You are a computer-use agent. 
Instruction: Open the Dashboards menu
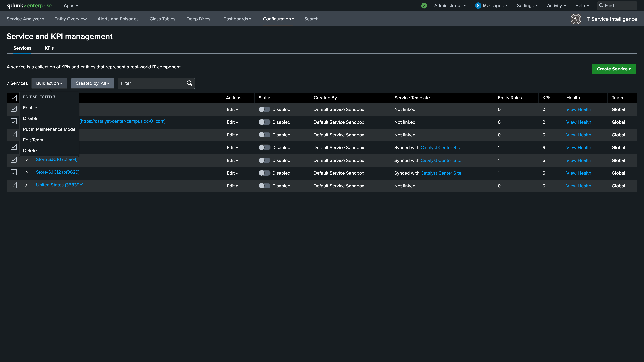(x=237, y=19)
